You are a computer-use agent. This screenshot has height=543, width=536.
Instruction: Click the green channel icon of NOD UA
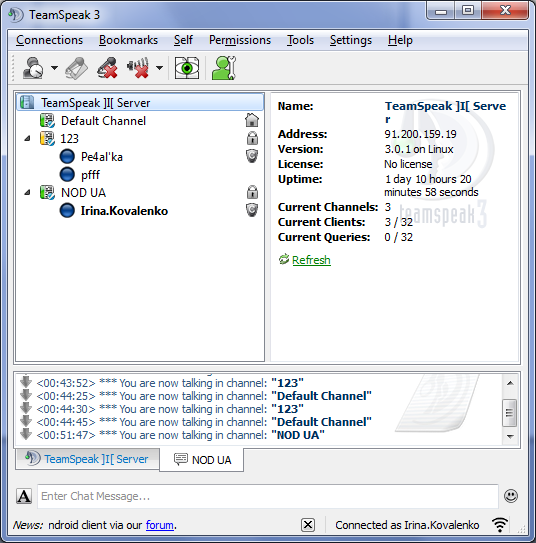47,193
